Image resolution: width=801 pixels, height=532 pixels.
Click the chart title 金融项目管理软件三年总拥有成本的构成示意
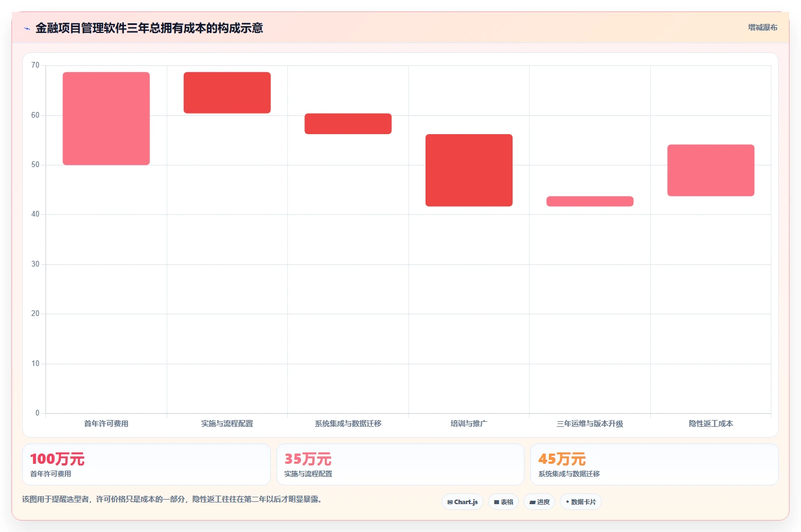(149, 28)
